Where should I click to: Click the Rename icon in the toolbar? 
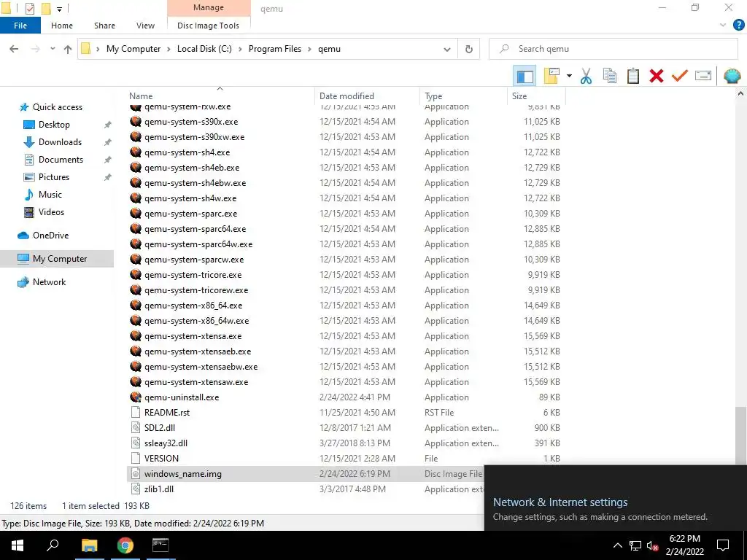[703, 76]
